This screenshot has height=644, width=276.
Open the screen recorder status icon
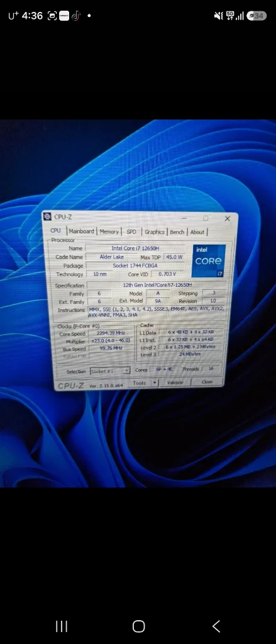point(52,16)
